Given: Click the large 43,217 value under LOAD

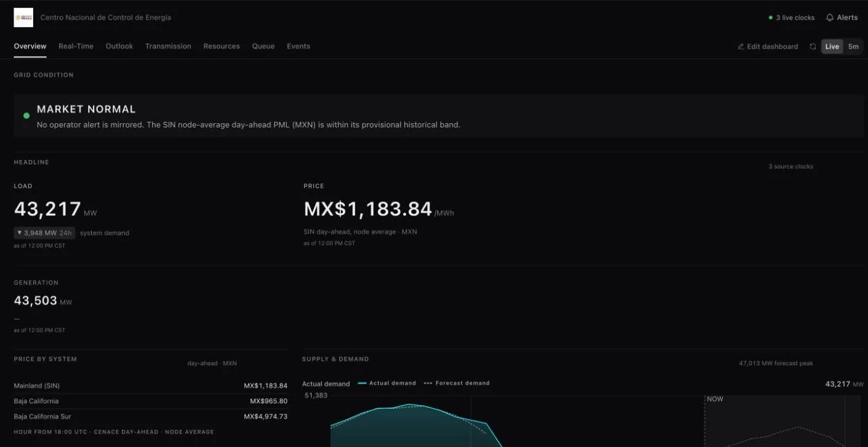Looking at the screenshot, I should pos(47,209).
